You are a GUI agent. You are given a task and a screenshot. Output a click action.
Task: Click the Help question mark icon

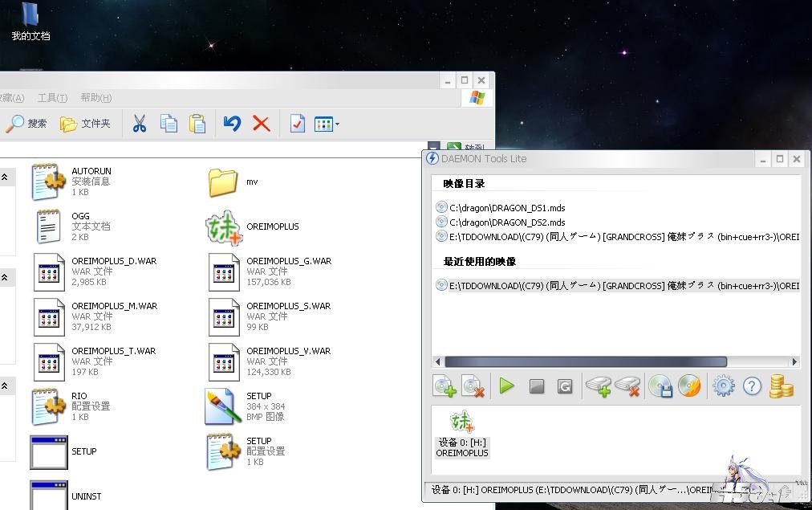752,386
